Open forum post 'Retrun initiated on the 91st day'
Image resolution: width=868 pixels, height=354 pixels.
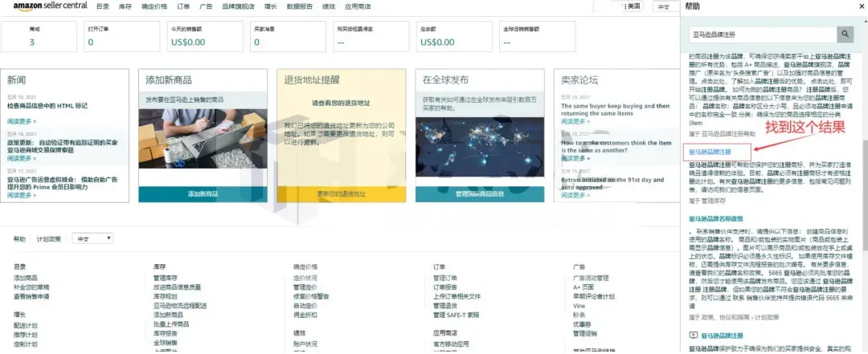pyautogui.click(x=612, y=184)
